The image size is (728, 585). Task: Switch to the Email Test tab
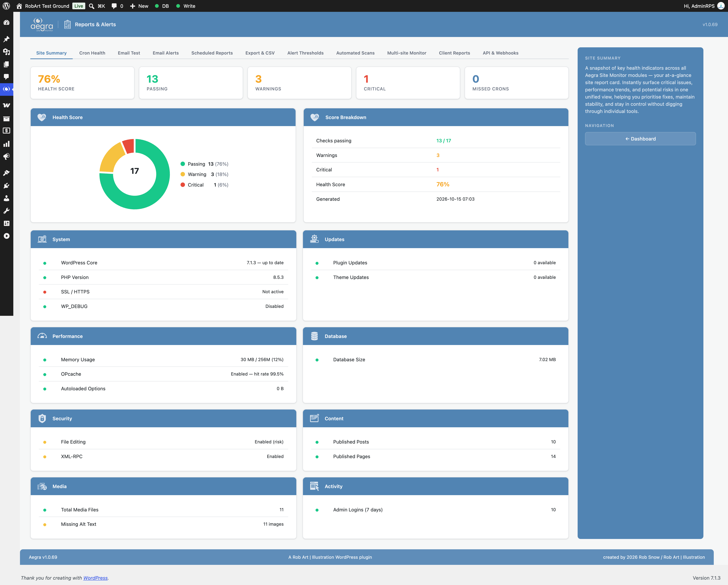tap(129, 53)
